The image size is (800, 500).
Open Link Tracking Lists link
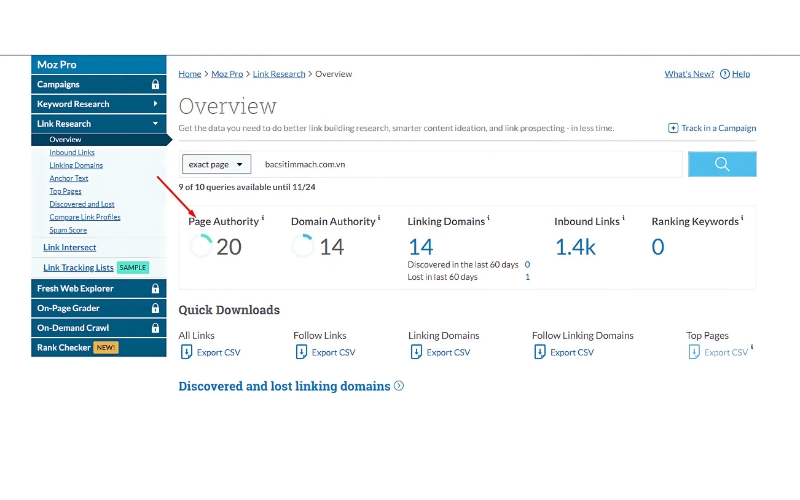(78, 267)
